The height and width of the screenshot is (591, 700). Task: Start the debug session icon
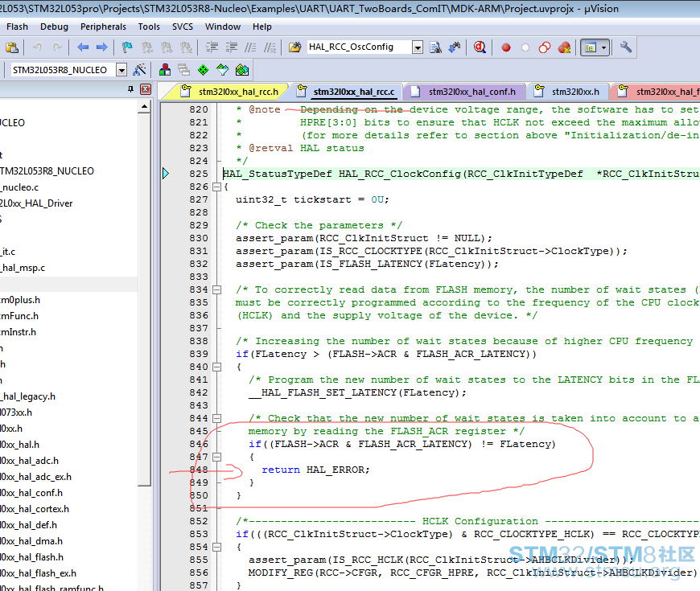[480, 47]
